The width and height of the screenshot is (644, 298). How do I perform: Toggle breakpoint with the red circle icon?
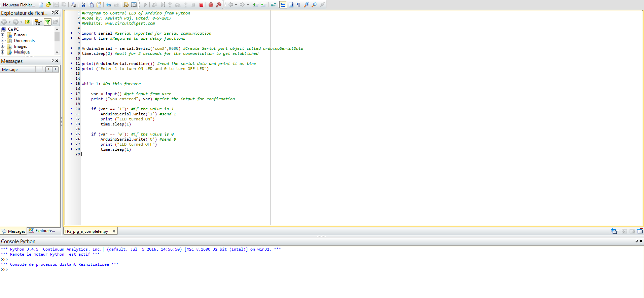[x=211, y=5]
